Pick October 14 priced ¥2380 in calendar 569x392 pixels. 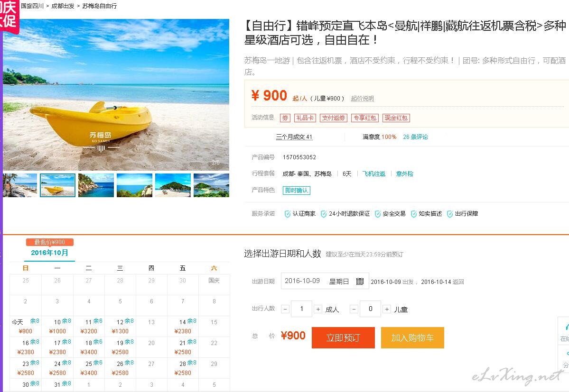[x=183, y=326]
